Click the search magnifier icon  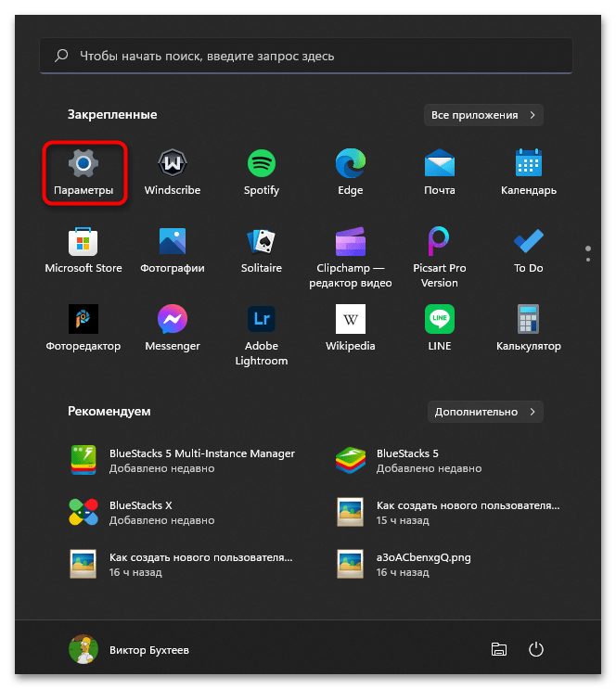pos(61,56)
